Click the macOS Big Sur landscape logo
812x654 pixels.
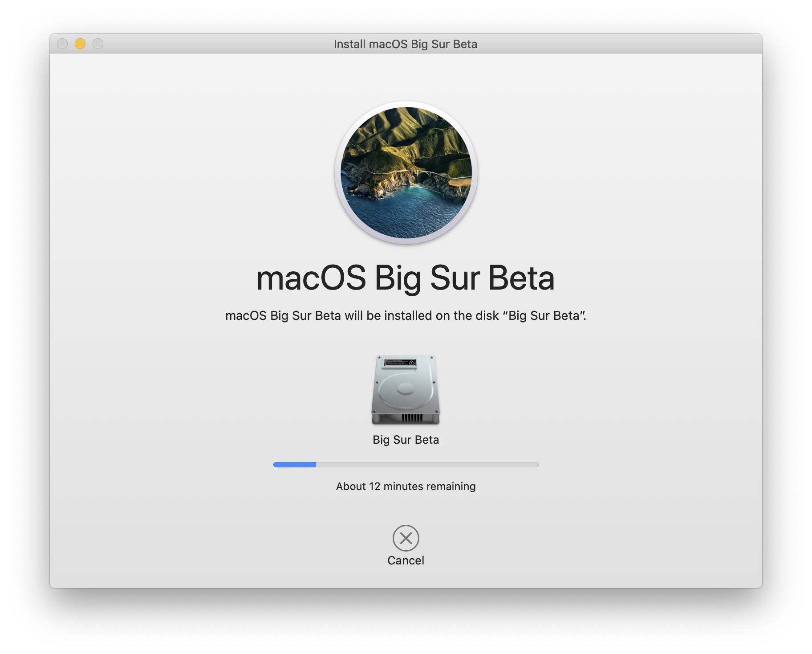pyautogui.click(x=406, y=173)
